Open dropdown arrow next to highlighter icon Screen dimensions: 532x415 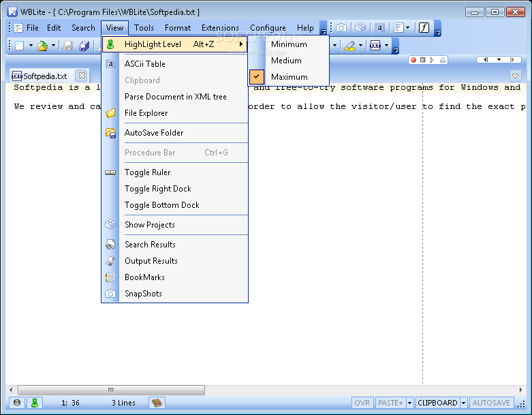(x=360, y=46)
